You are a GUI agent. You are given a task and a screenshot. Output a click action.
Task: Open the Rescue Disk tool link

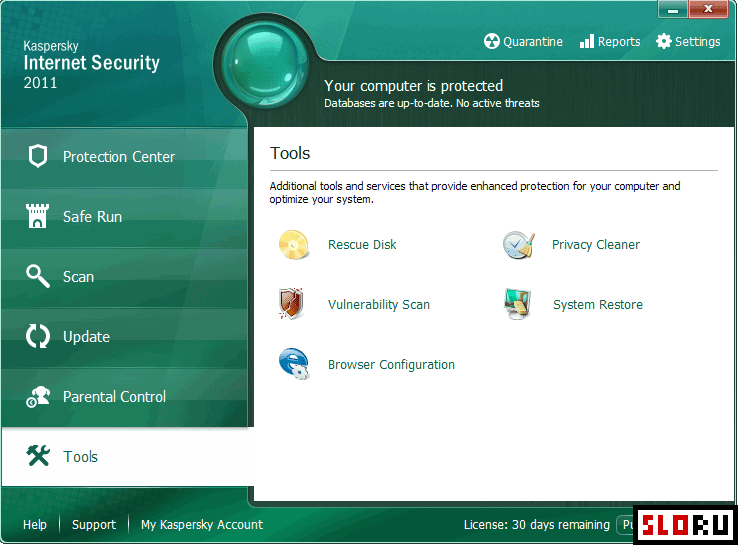(362, 245)
